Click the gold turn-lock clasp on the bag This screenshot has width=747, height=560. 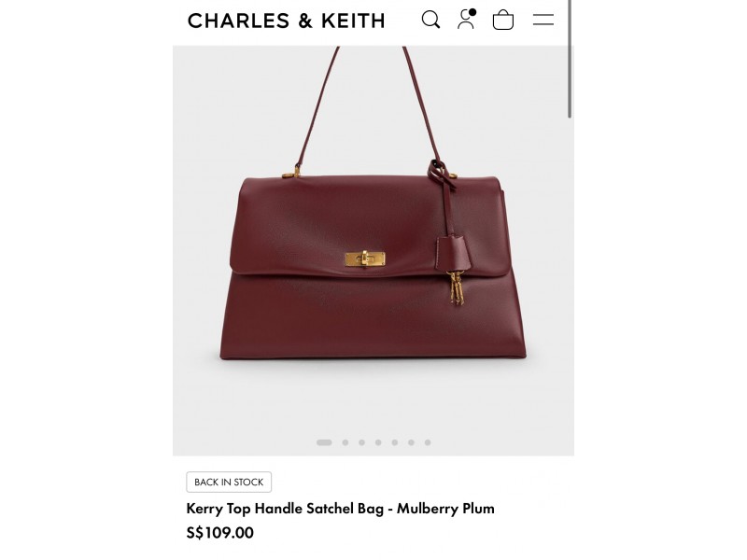tap(365, 259)
